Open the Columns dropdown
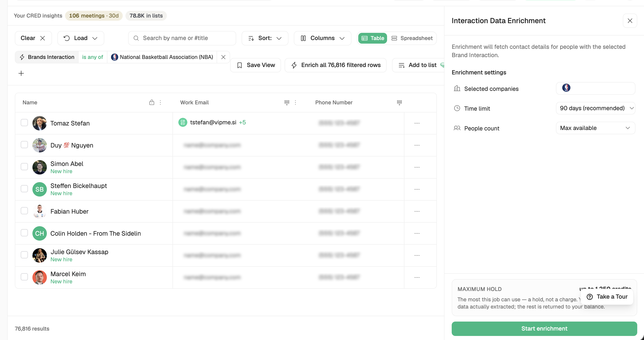Screen dimensions: 644x340 (x=322, y=38)
